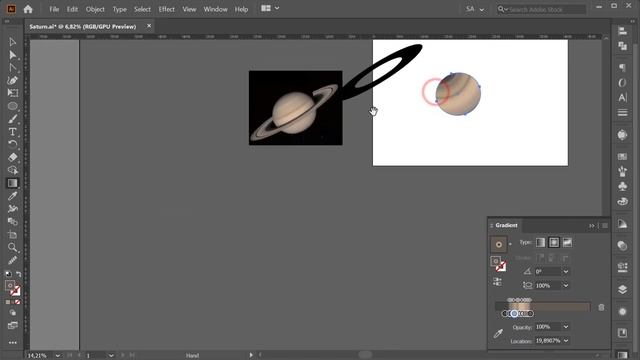640x360 pixels.
Task: Open the Character panel icon
Action: (622, 98)
